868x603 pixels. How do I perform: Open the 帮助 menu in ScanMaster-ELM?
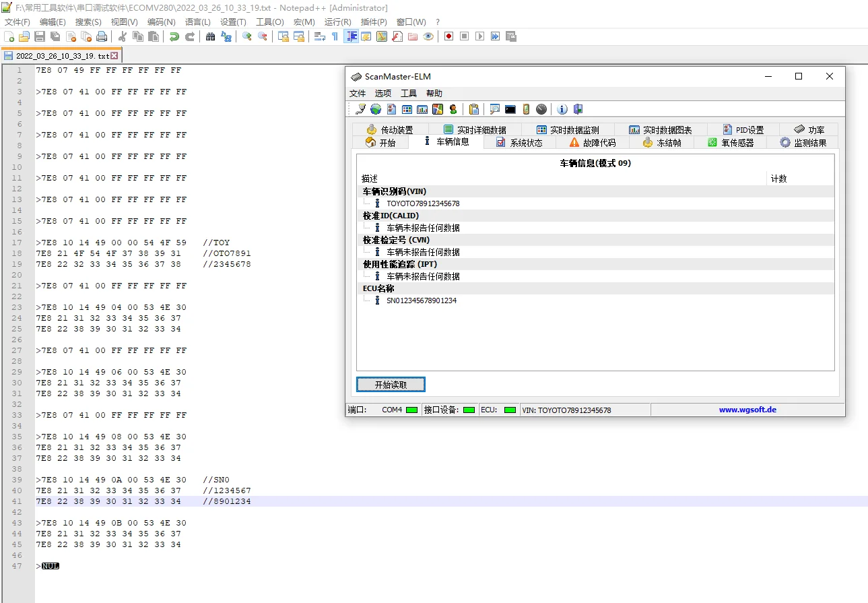click(x=434, y=93)
